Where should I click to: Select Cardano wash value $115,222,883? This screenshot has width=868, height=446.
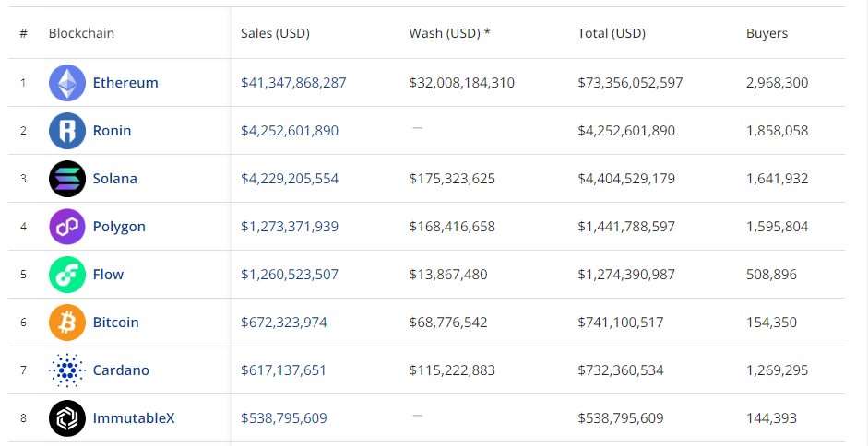click(452, 370)
